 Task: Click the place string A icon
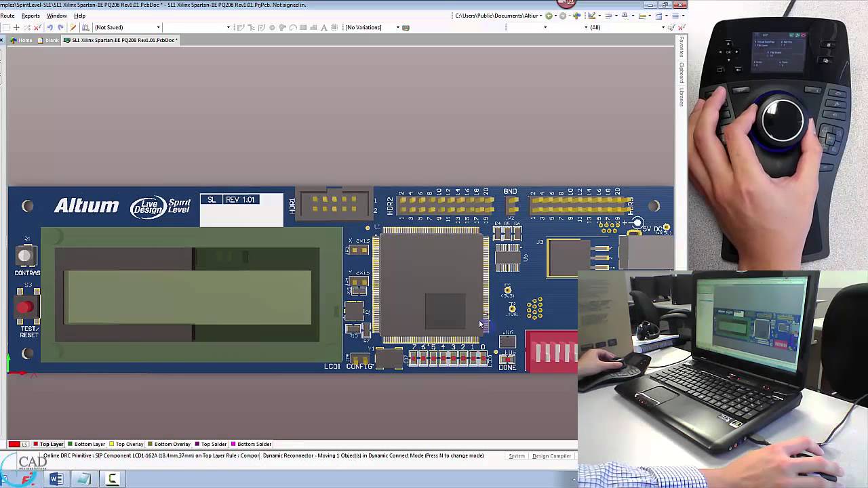coord(323,27)
